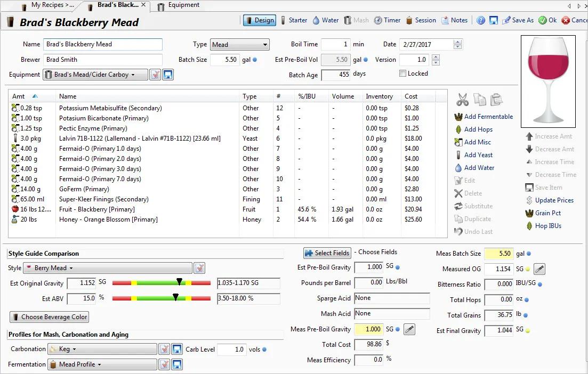
Task: Click the Add Fermentable icon
Action: point(458,117)
